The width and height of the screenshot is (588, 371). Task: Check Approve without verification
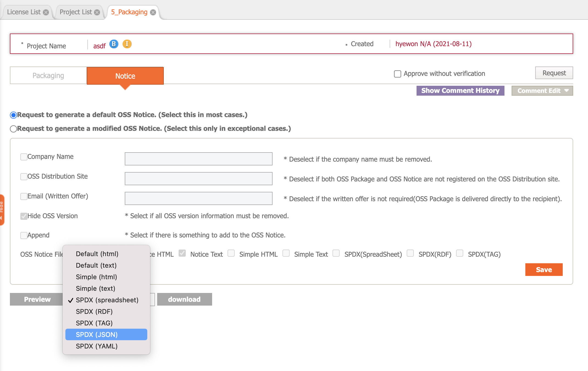click(x=397, y=74)
